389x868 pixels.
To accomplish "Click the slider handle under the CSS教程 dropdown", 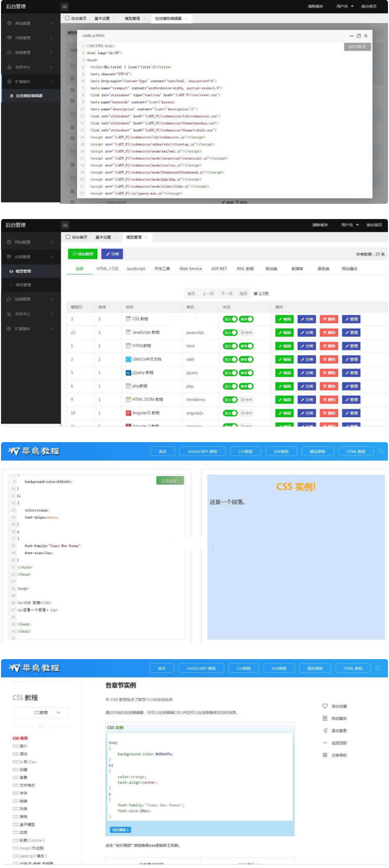I will (x=41, y=726).
